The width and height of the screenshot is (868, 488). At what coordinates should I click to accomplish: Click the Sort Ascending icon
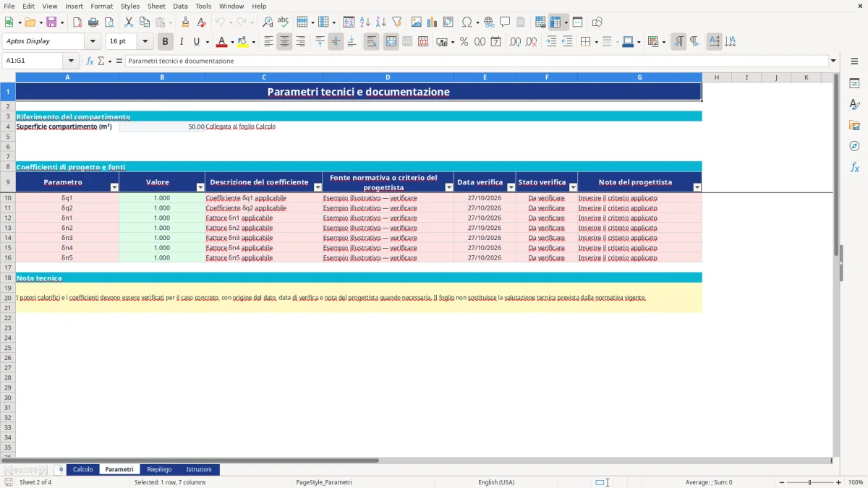pyautogui.click(x=365, y=22)
